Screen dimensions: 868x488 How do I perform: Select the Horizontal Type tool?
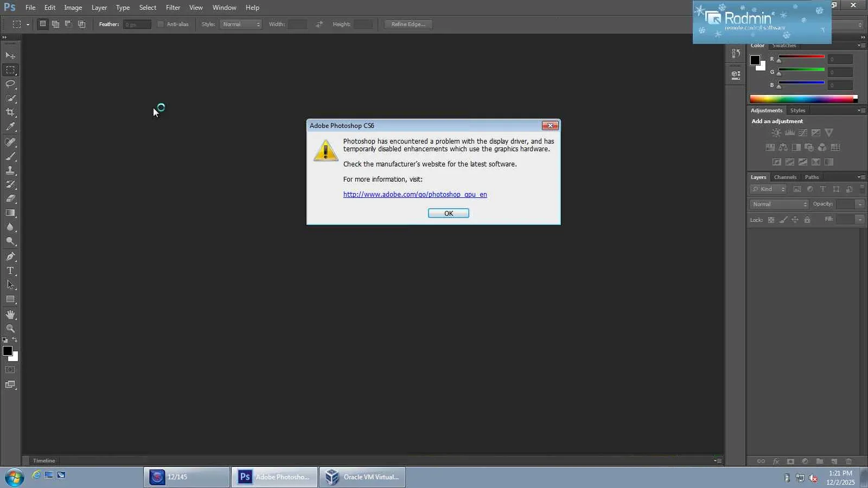click(x=10, y=271)
